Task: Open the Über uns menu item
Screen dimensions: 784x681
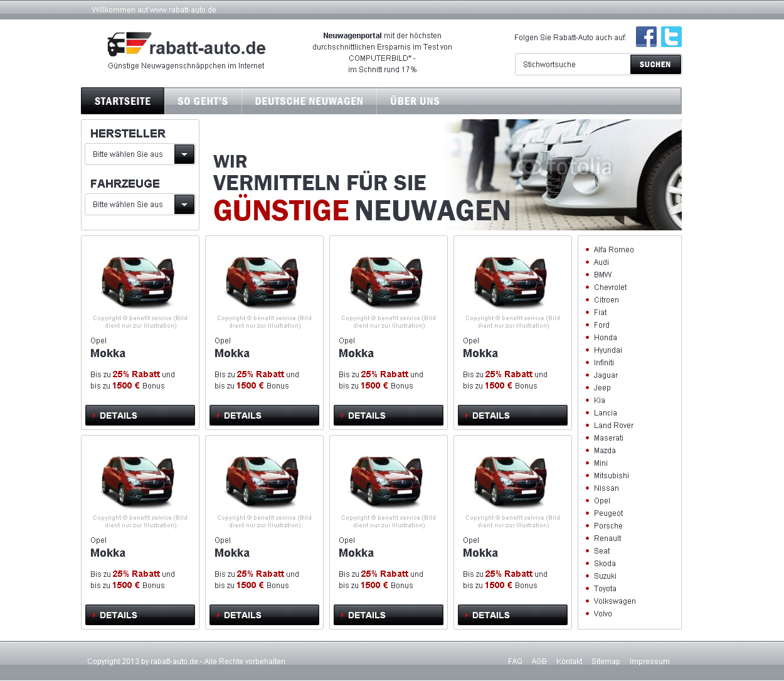Action: coord(415,101)
